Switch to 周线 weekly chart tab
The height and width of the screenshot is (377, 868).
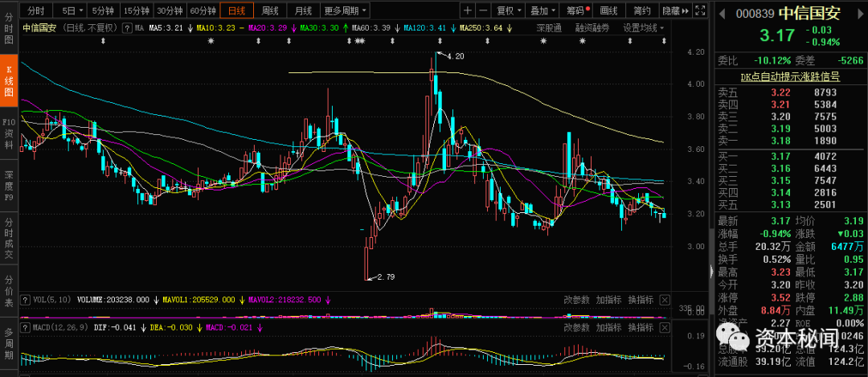[x=269, y=10]
